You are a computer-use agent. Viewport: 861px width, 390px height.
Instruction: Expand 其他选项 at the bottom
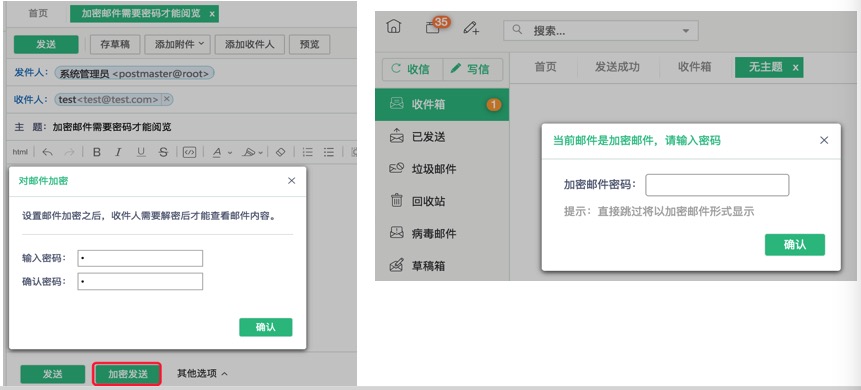click(x=202, y=374)
